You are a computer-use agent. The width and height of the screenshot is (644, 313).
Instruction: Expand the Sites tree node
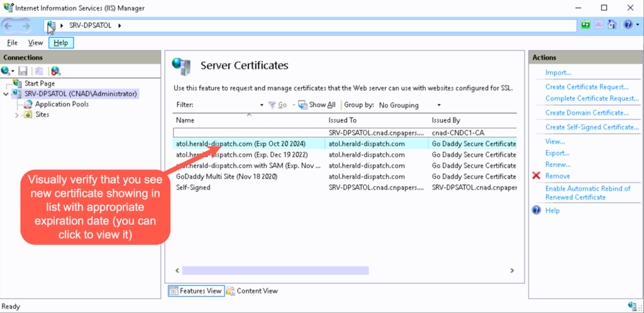(x=17, y=115)
